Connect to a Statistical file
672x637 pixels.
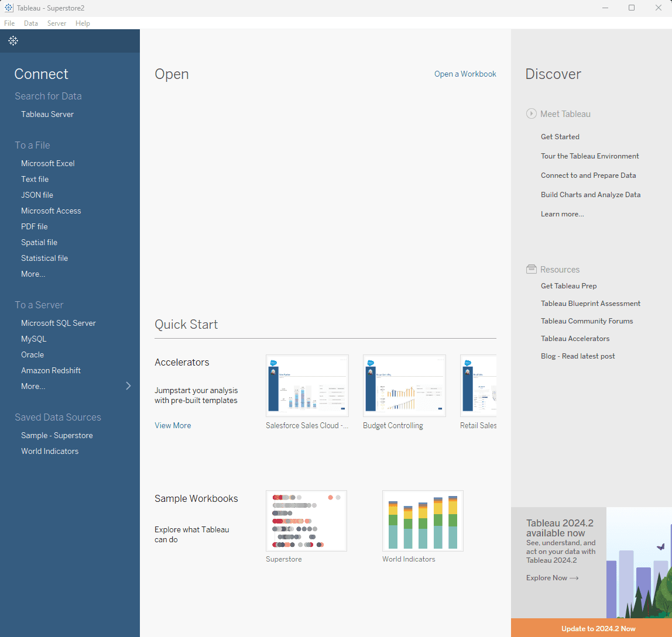pyautogui.click(x=44, y=259)
